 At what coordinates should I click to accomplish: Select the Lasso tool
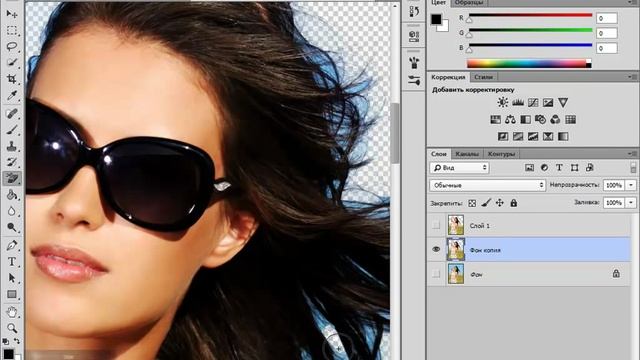pyautogui.click(x=11, y=46)
